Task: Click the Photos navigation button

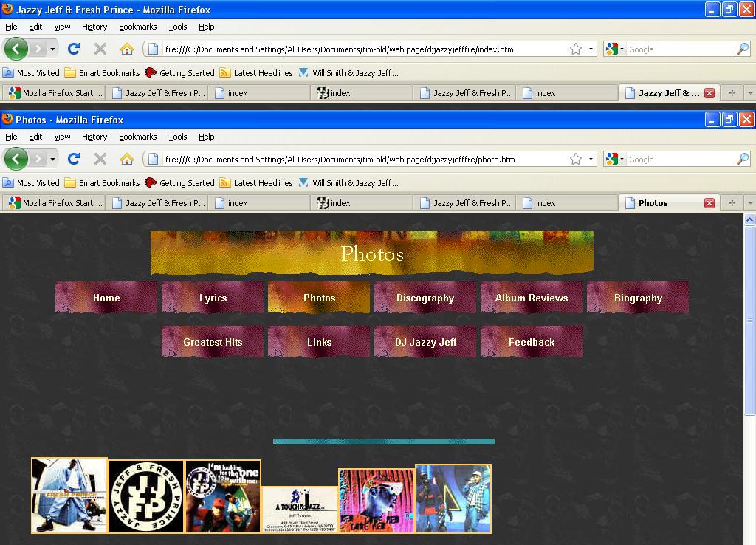Action: 319,298
